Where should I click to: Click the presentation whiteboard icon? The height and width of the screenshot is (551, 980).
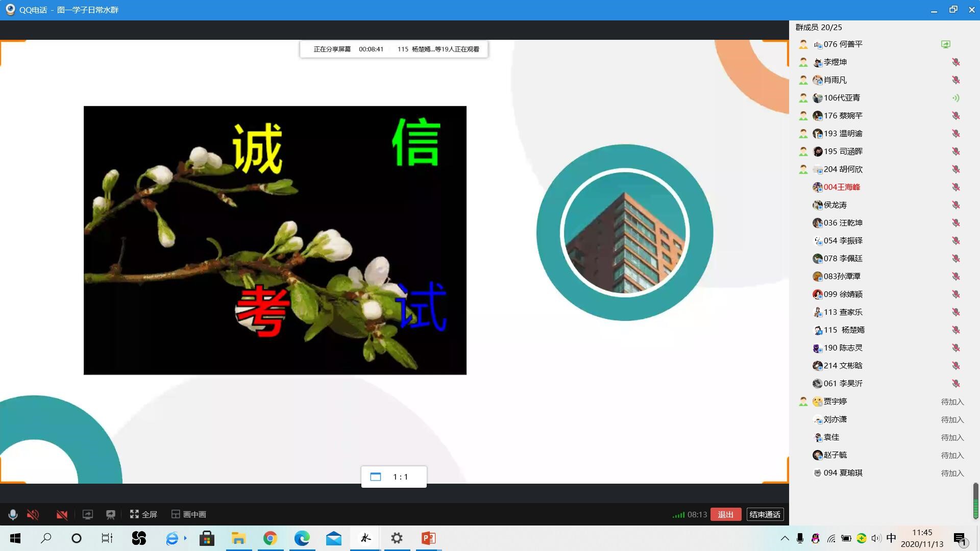pyautogui.click(x=111, y=514)
